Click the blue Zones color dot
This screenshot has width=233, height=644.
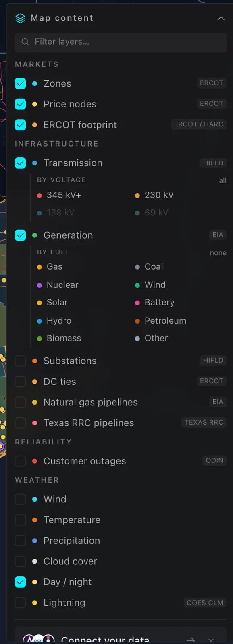35,83
